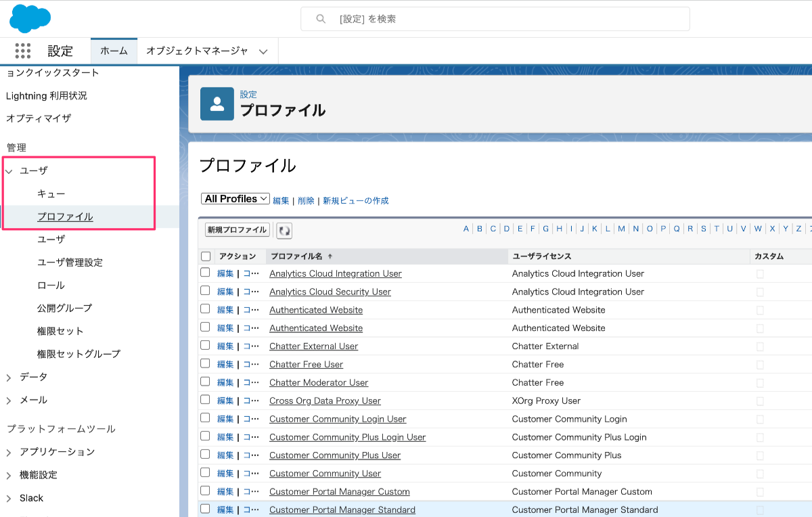Viewport: 812px width, 517px height.
Task: Filter profiles by letter C
Action: point(493,229)
